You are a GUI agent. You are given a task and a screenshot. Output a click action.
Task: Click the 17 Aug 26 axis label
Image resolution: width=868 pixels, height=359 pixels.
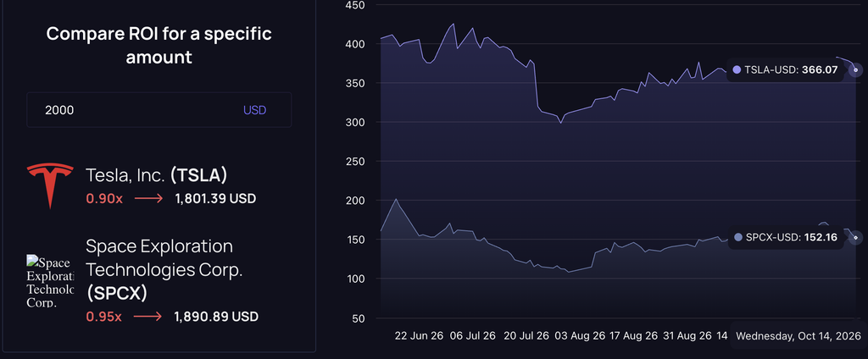(632, 336)
